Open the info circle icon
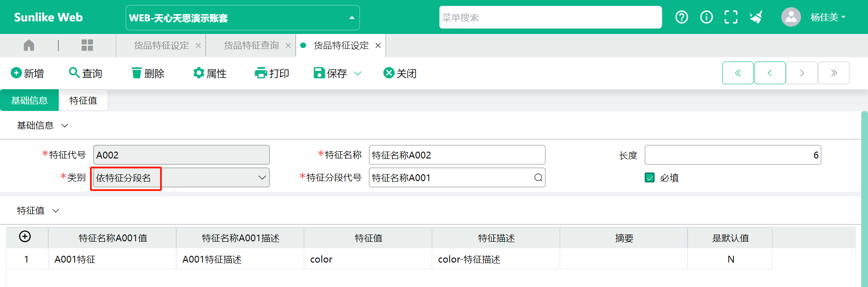The image size is (868, 287). coord(706,17)
